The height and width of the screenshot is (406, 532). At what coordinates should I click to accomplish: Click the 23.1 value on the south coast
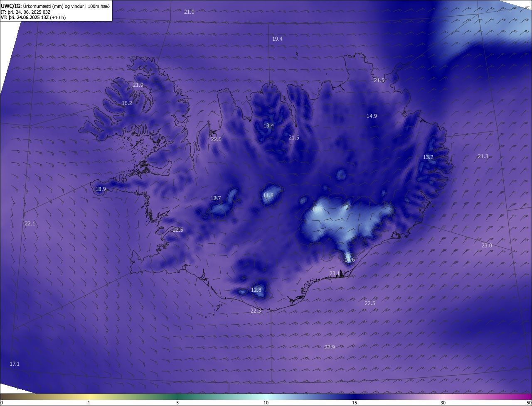pos(335,273)
